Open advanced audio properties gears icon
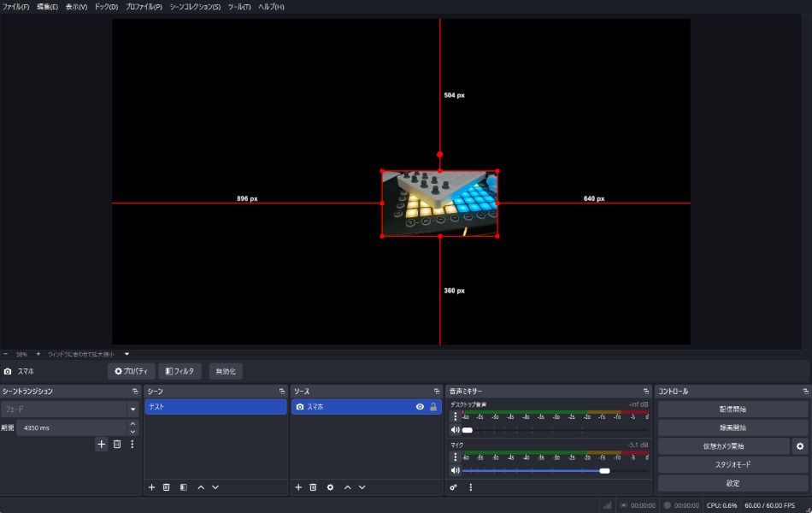 [x=454, y=487]
